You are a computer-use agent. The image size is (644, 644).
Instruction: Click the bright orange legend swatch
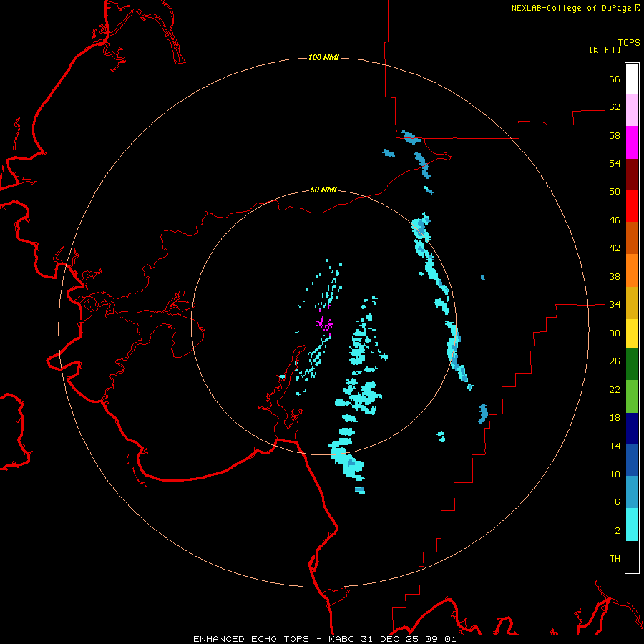(632, 270)
